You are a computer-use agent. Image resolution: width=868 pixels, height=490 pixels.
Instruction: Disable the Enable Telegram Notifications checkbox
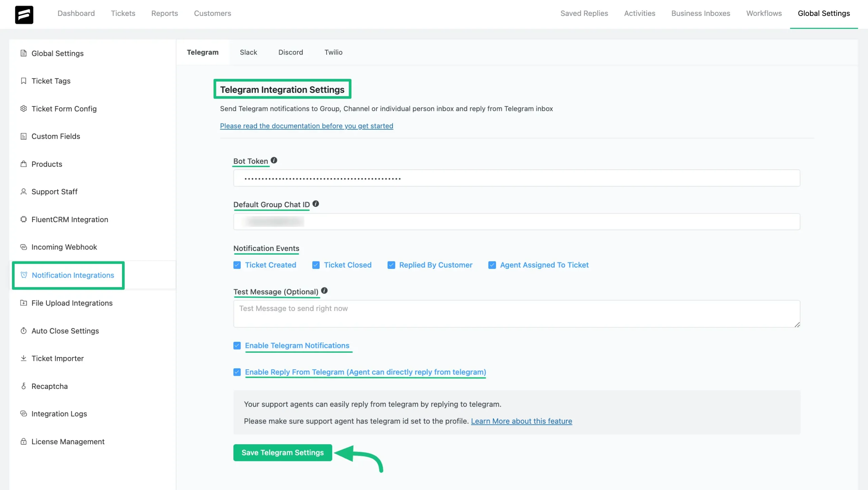(x=237, y=346)
